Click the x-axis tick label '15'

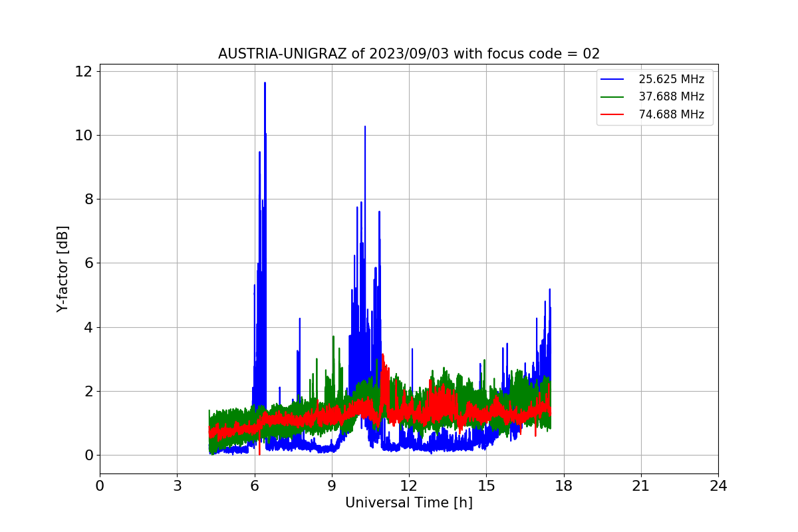coord(486,486)
